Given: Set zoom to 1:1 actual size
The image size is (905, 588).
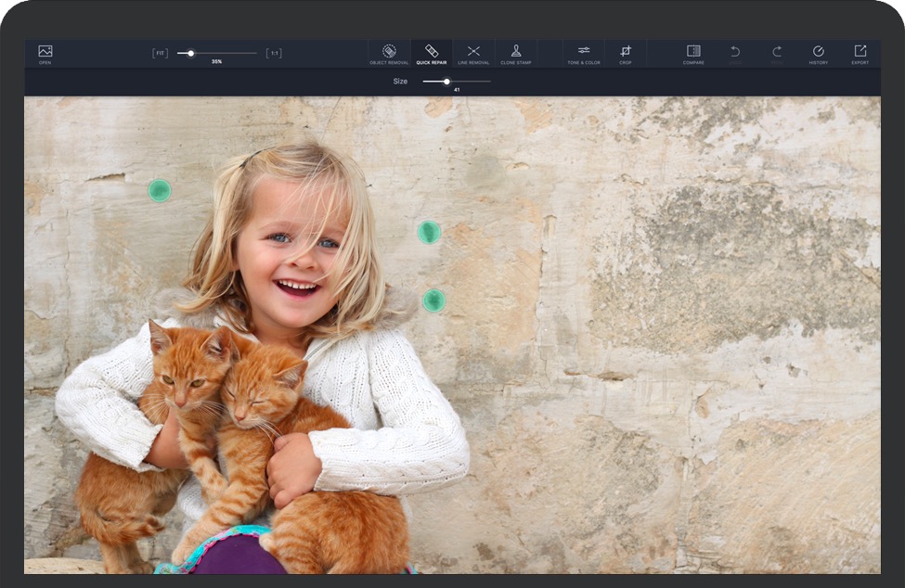Looking at the screenshot, I should (274, 53).
